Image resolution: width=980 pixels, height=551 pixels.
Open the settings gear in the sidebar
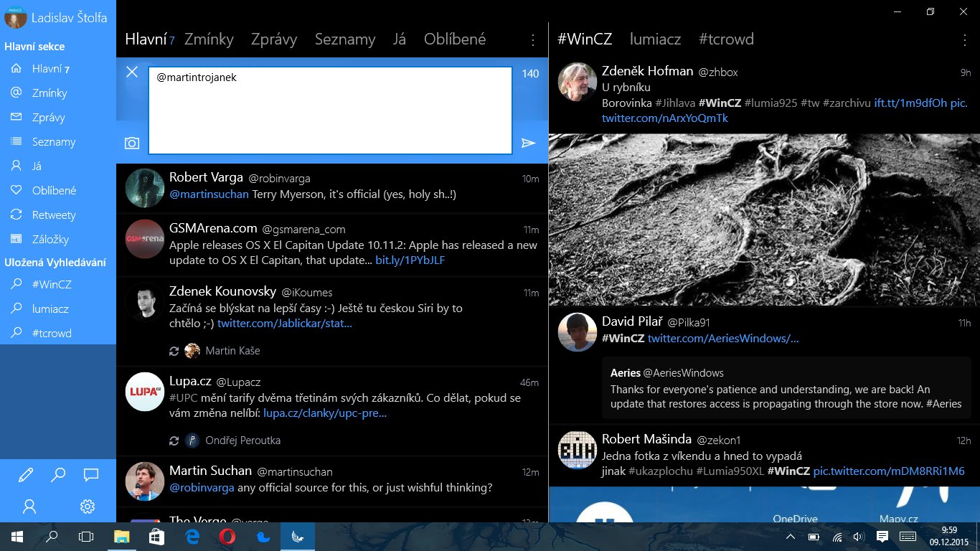tap(88, 507)
